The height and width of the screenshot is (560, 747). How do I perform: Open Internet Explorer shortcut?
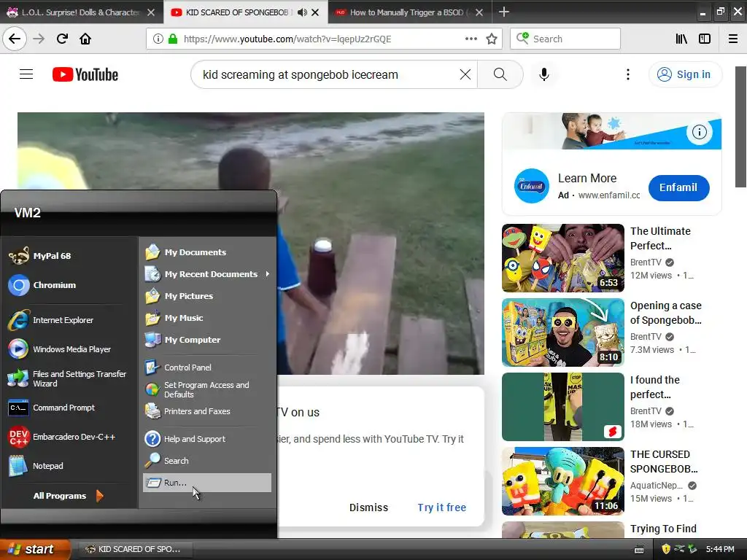(50, 321)
